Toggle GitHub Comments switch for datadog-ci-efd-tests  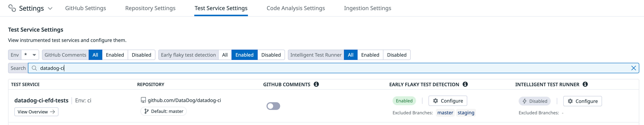[x=273, y=106]
